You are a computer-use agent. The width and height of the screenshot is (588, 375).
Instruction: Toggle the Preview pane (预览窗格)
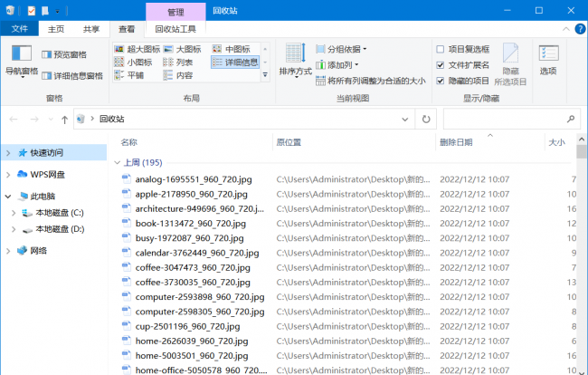64,55
